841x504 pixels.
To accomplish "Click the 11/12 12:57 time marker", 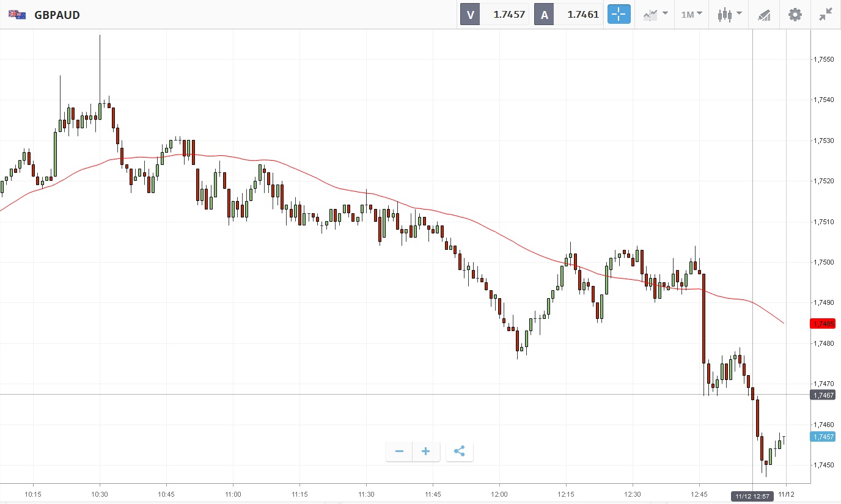I will pyautogui.click(x=752, y=495).
